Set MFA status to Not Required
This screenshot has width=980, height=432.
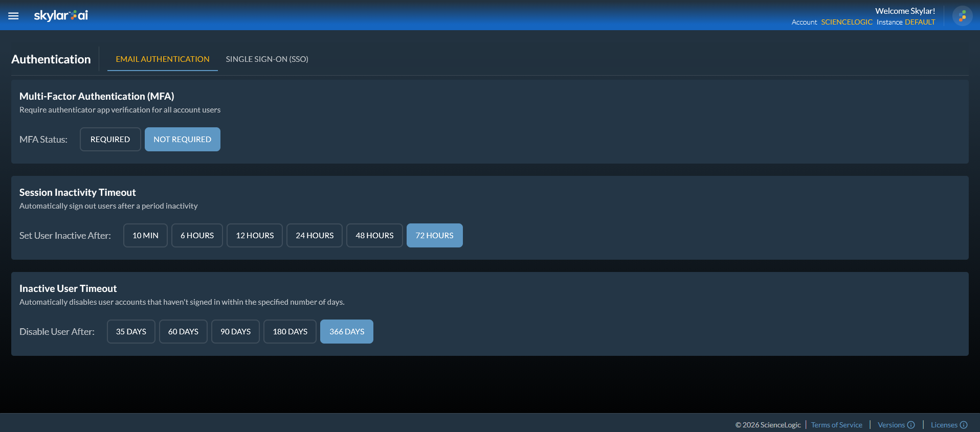[x=182, y=140]
